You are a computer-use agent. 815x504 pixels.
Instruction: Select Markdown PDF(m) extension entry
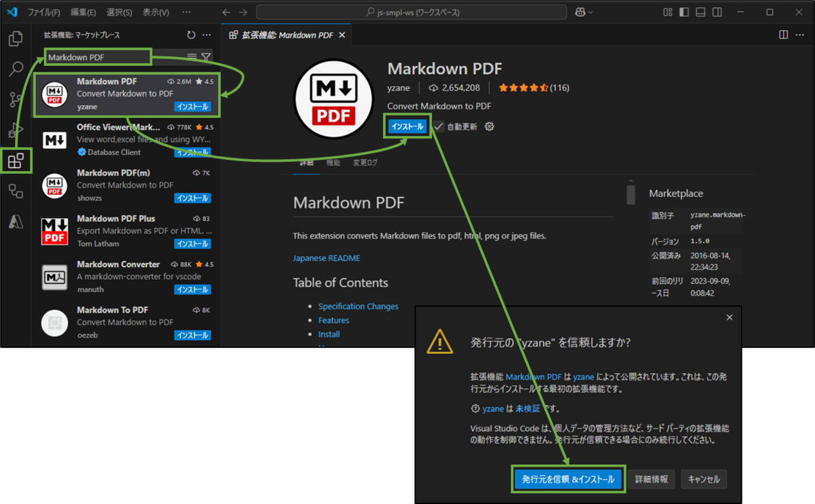(x=126, y=186)
